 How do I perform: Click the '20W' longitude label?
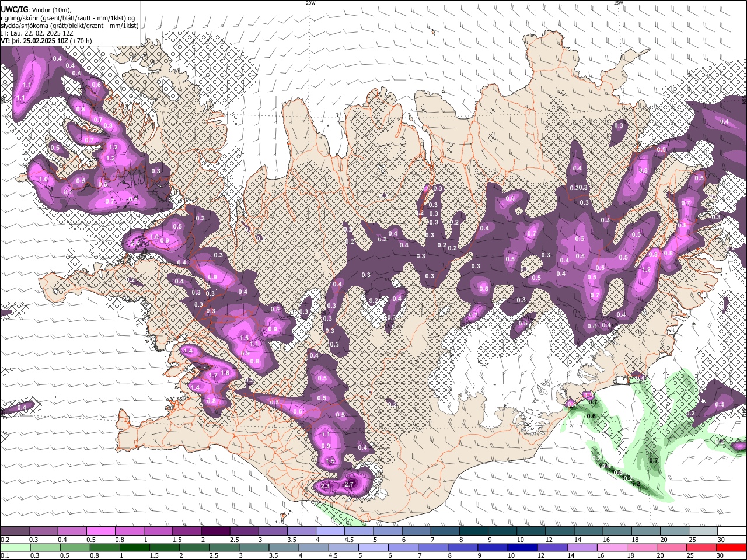point(310,3)
